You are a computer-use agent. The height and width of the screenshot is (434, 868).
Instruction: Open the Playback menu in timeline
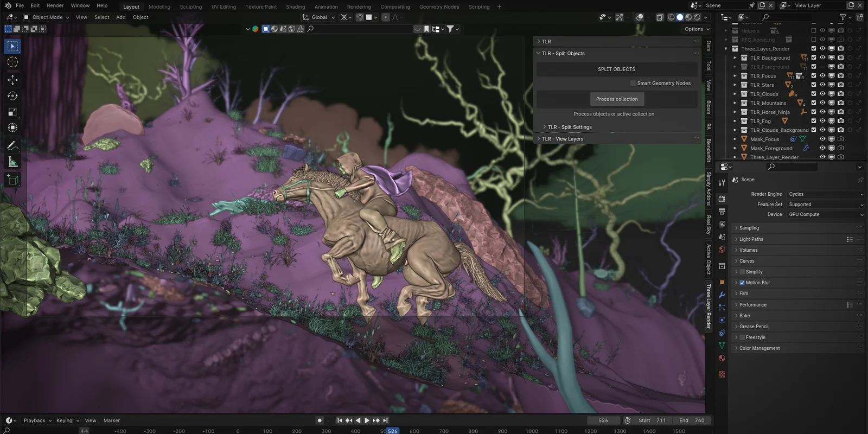click(37, 420)
